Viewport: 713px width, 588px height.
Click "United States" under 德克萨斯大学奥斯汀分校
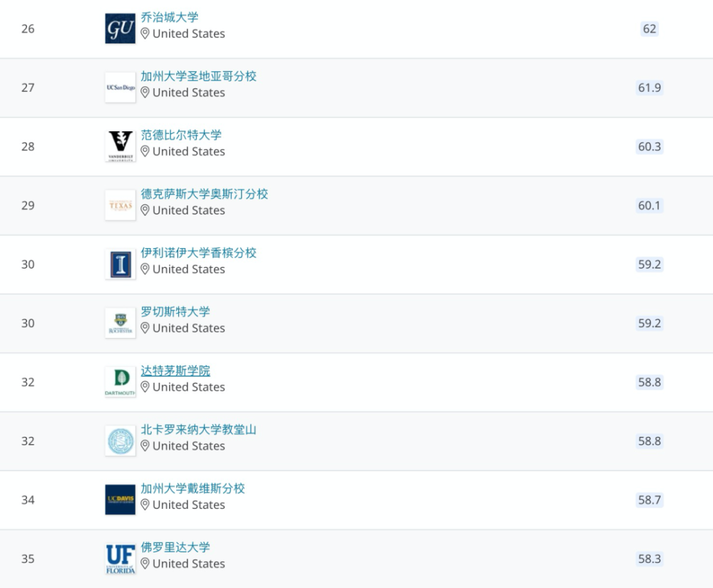tap(189, 210)
